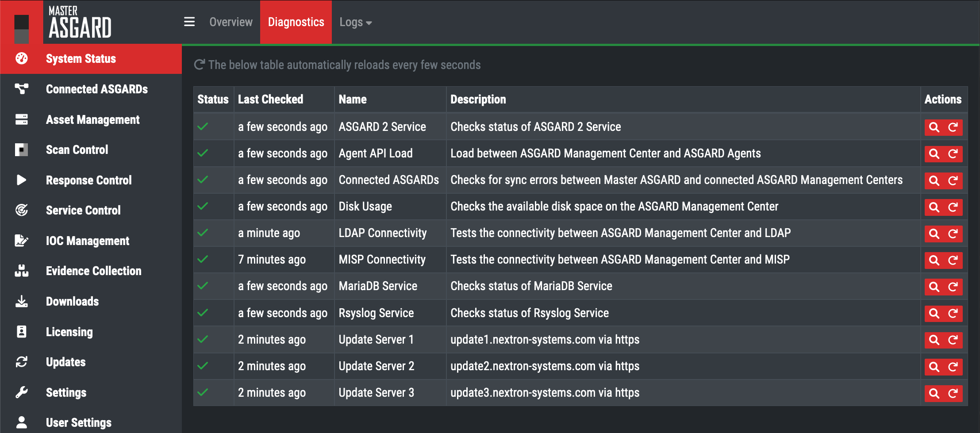The height and width of the screenshot is (433, 980).
Task: Switch to the Overview tab
Action: click(x=231, y=22)
